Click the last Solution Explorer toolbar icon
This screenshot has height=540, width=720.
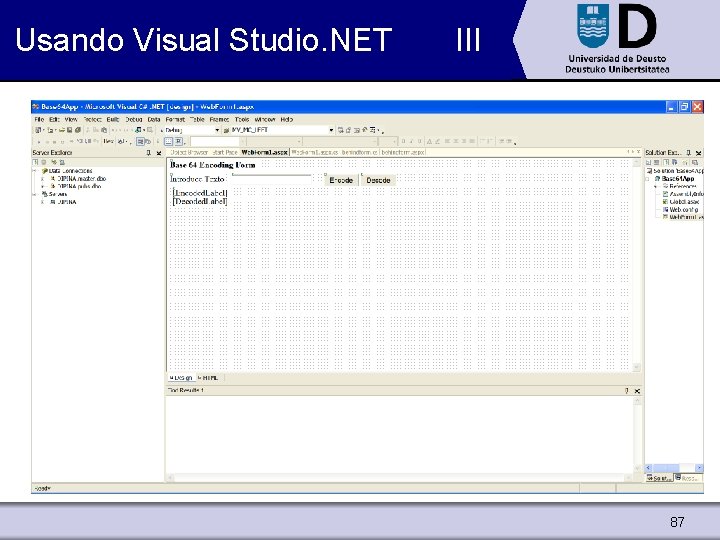point(695,163)
